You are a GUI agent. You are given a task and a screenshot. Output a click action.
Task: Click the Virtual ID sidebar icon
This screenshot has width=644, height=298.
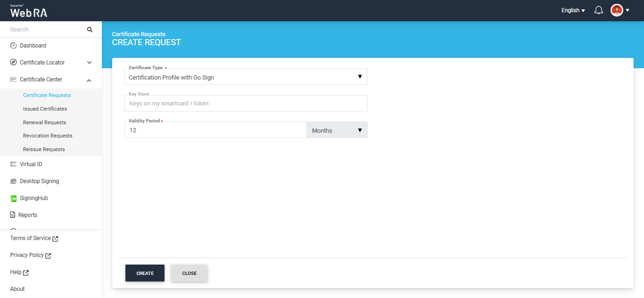[13, 164]
